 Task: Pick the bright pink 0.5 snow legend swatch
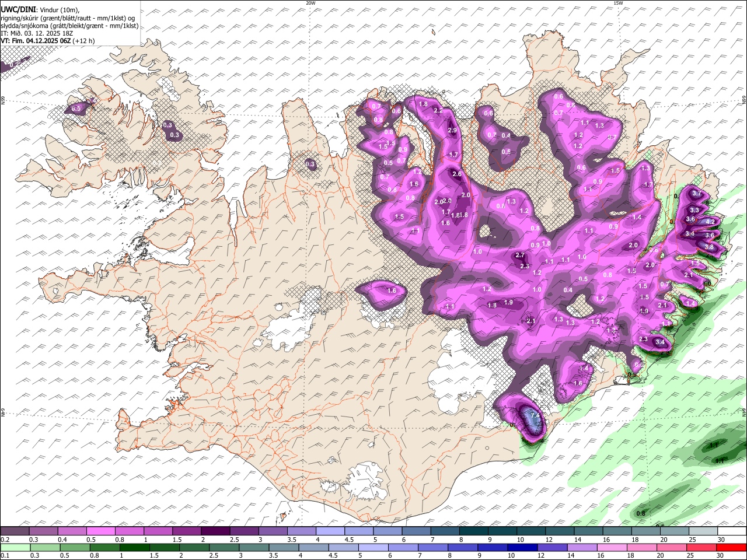(100, 531)
